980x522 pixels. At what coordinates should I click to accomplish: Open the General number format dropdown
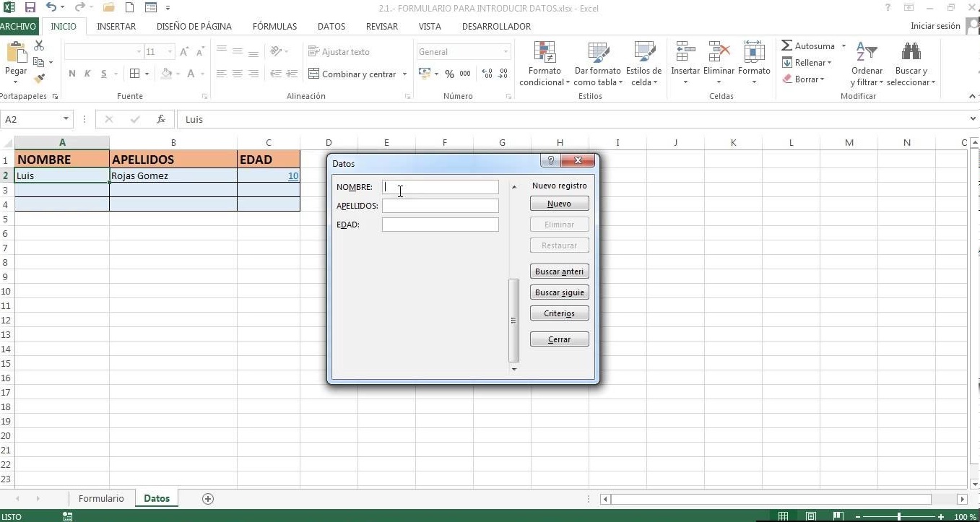click(x=506, y=51)
